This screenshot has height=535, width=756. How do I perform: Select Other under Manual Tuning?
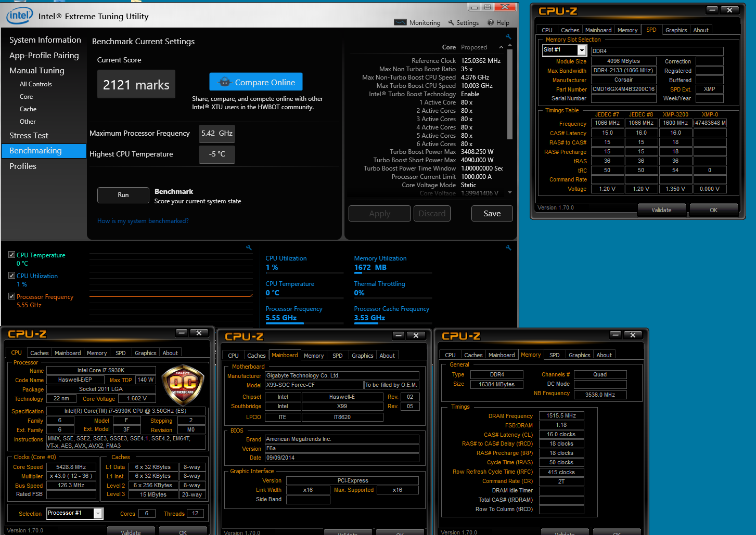[28, 122]
